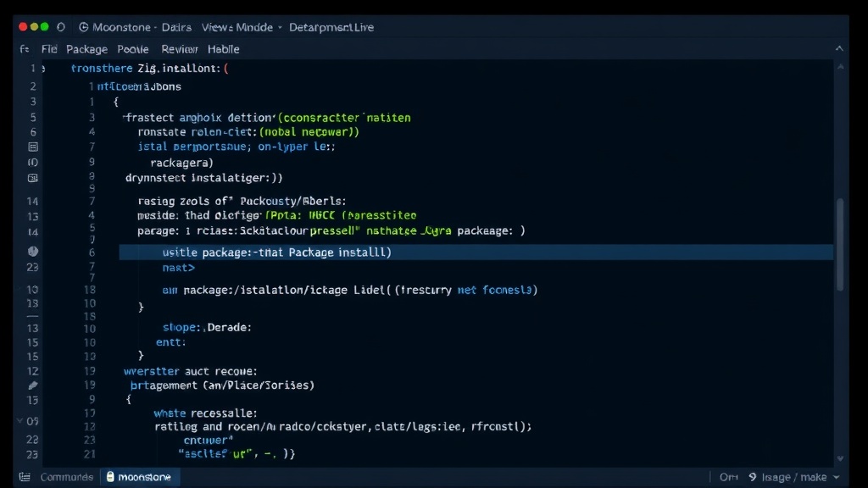Click the pencil edit icon in gutter

pyautogui.click(x=33, y=385)
